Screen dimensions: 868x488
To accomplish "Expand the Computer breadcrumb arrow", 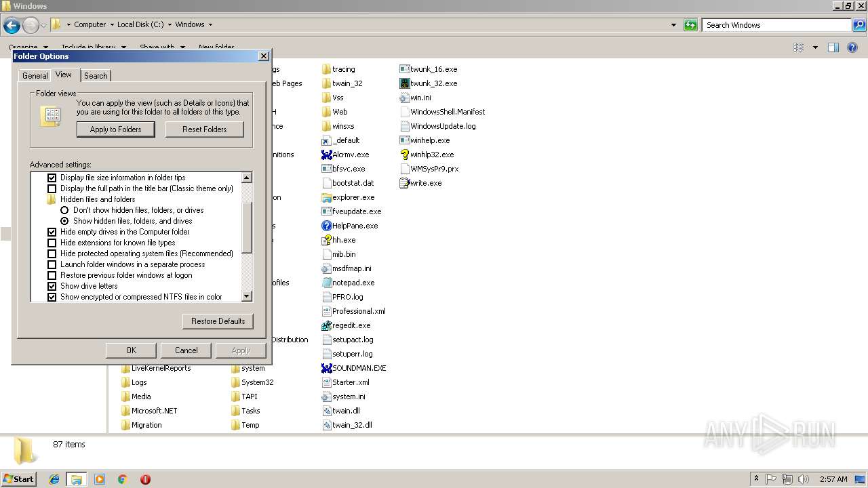I will (x=112, y=25).
